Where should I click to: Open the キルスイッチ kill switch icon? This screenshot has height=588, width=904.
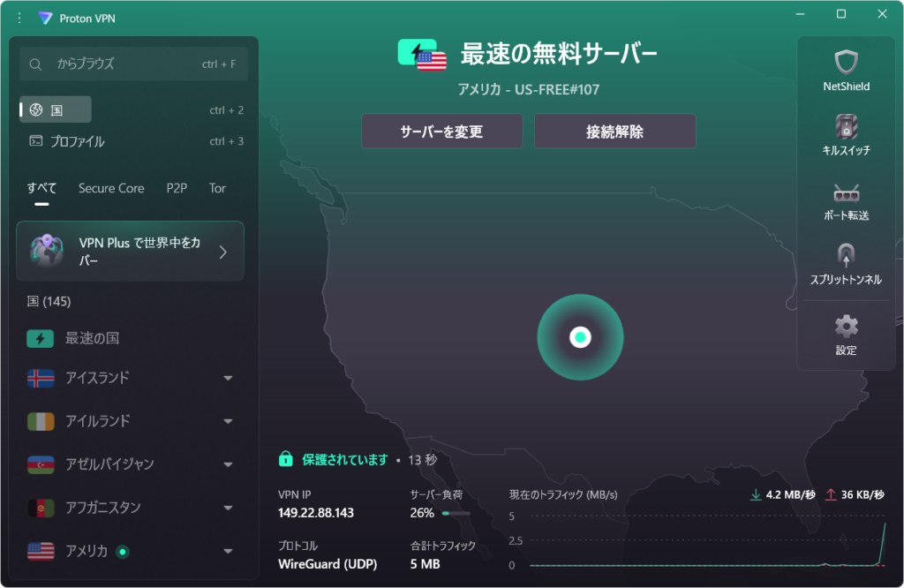click(x=846, y=127)
